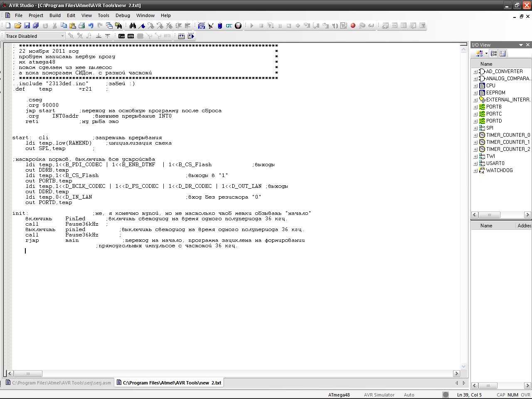
Task: Close the I/O View panel
Action: (x=528, y=45)
